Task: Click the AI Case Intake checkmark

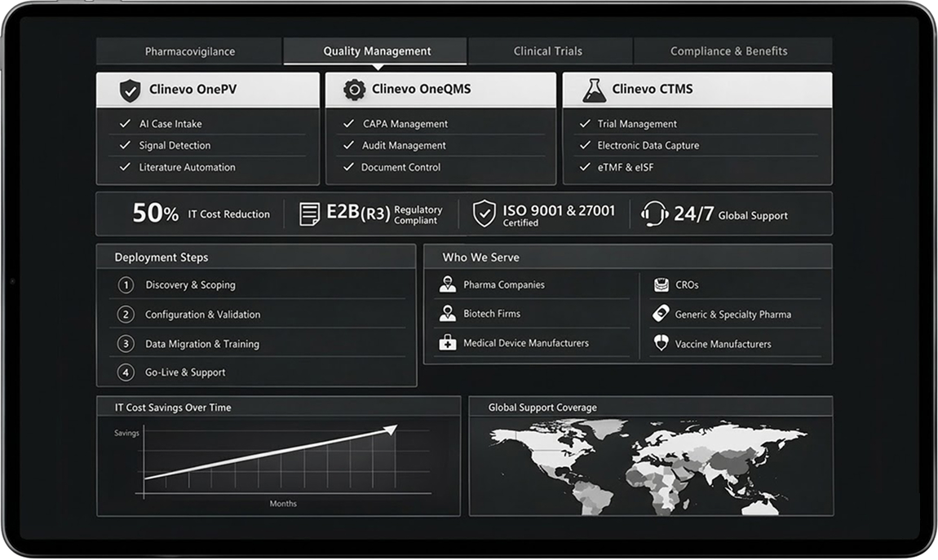Action: (x=125, y=123)
